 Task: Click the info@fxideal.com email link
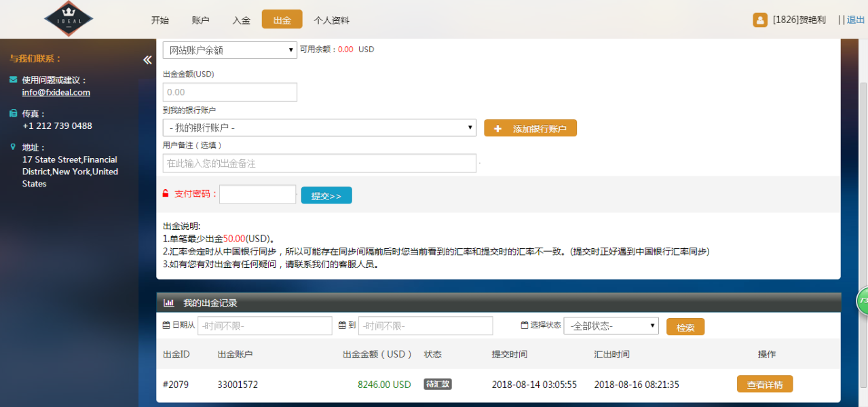coord(56,92)
